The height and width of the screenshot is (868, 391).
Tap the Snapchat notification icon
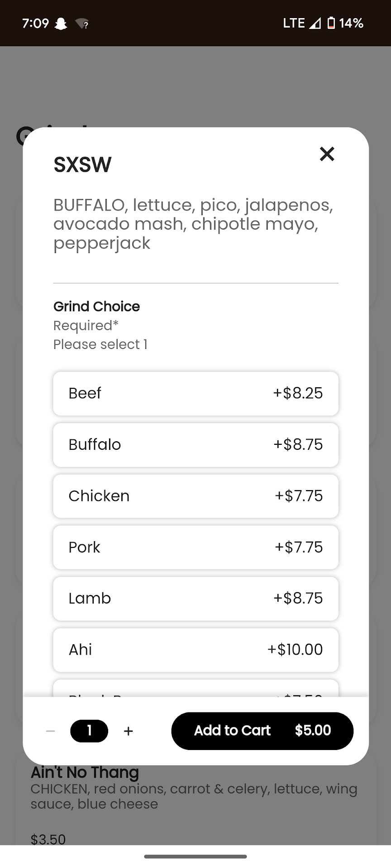click(x=61, y=24)
